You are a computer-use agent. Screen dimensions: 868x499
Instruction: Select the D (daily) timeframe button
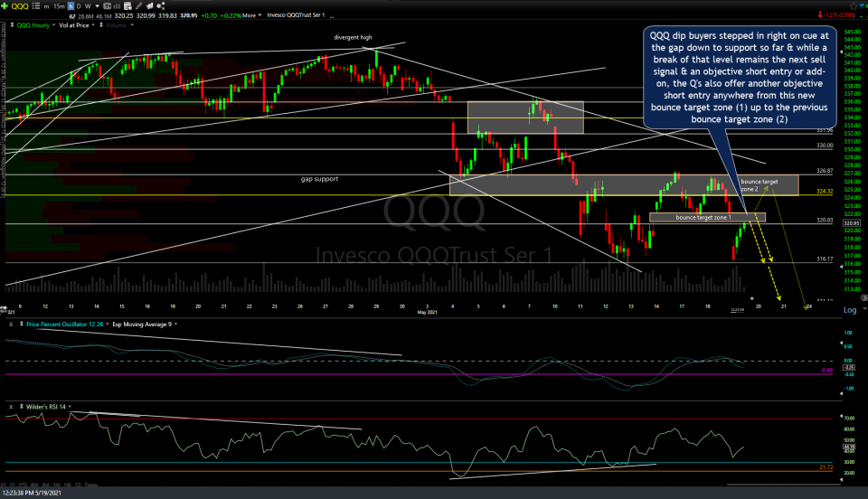click(79, 6)
